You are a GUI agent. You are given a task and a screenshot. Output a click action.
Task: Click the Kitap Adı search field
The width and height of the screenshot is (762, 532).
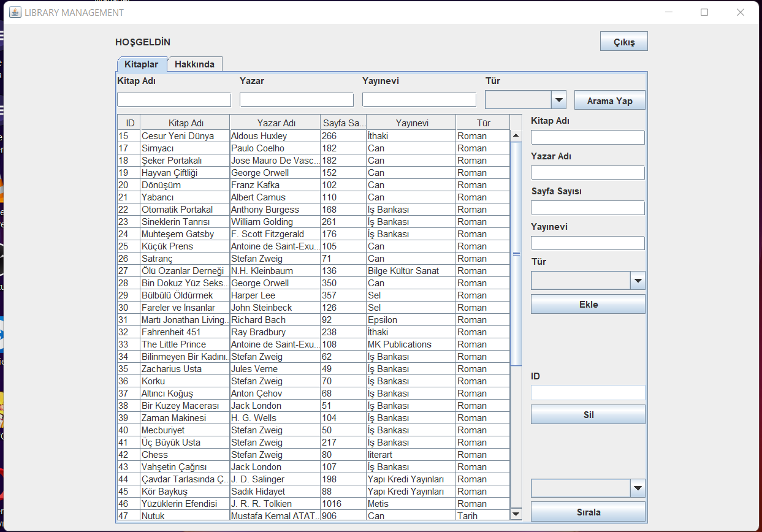pos(173,99)
